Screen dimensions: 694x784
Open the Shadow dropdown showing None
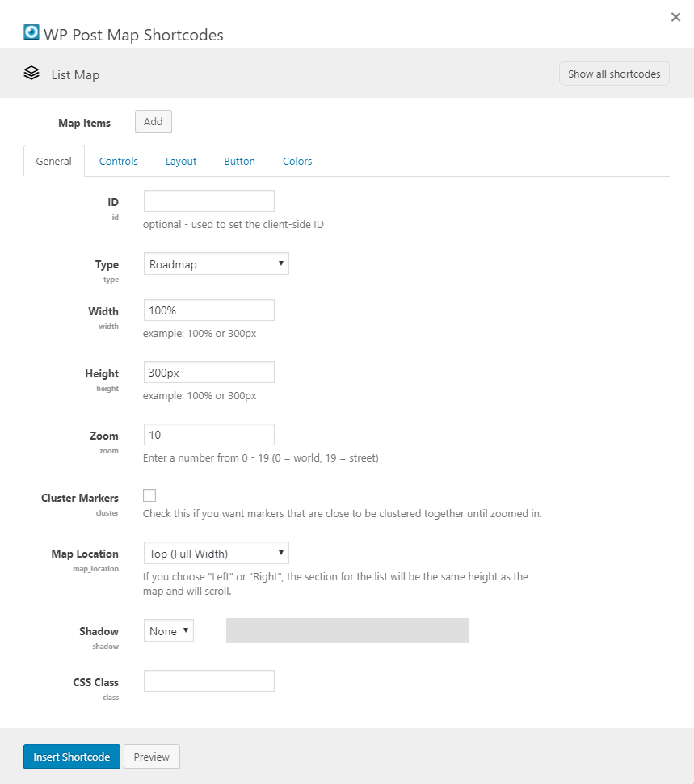pyautogui.click(x=168, y=630)
